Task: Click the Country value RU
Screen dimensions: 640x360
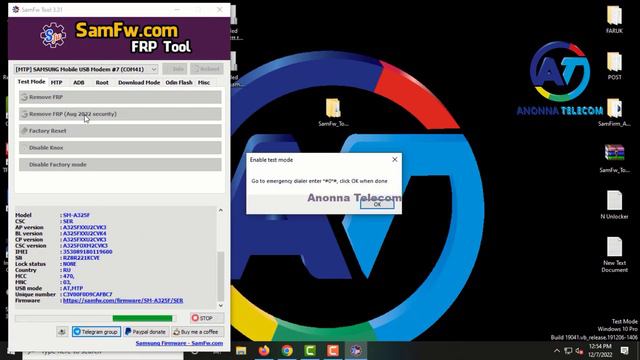Action: tap(67, 270)
